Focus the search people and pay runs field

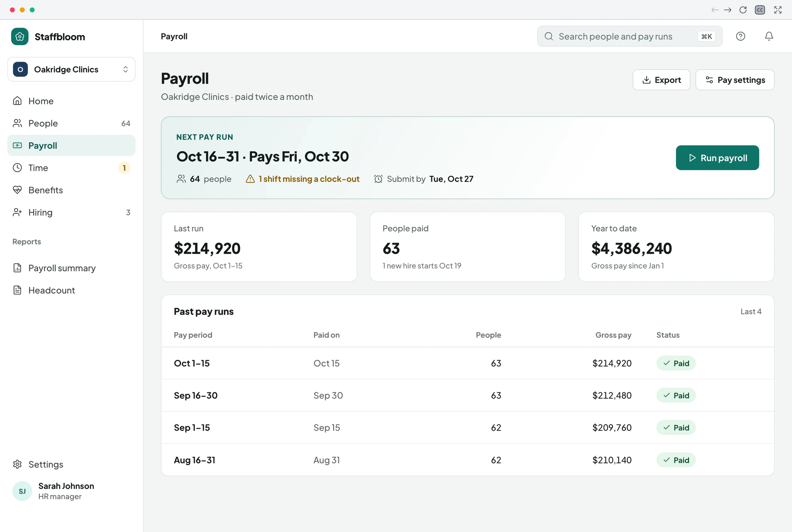630,36
